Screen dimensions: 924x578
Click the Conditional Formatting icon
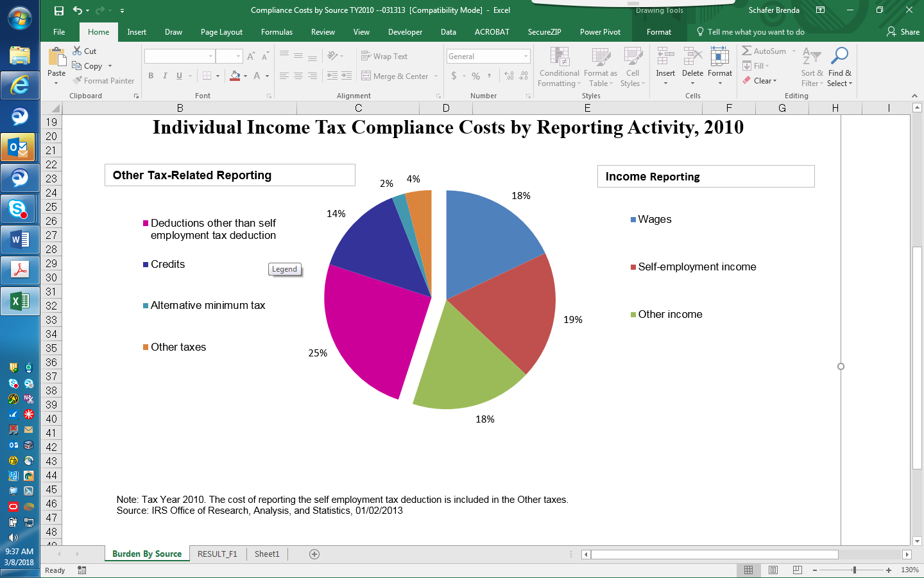(x=560, y=57)
